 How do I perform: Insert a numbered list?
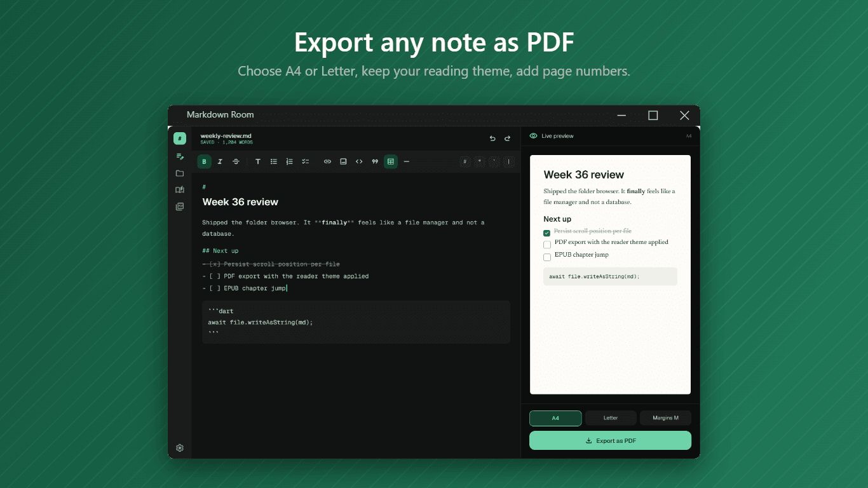(290, 161)
